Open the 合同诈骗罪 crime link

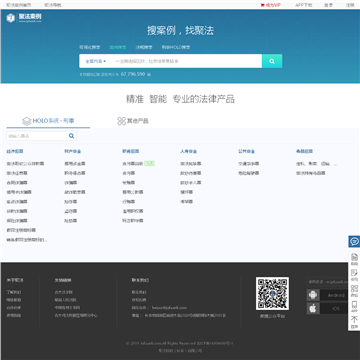tap(17, 183)
